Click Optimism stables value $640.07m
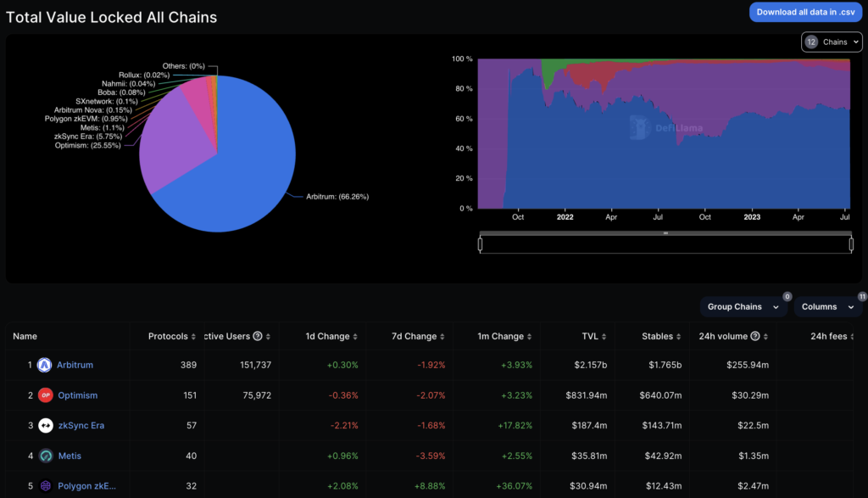The width and height of the screenshot is (868, 498). [x=660, y=395]
